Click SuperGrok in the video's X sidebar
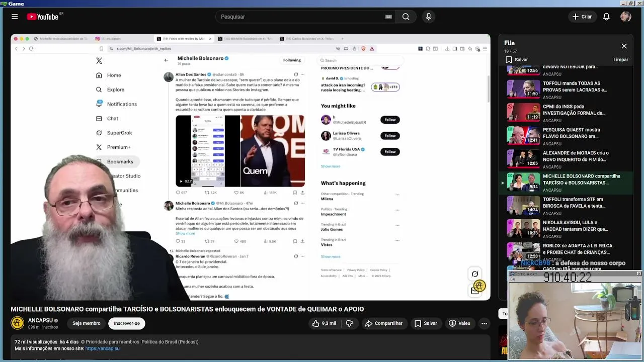Viewport: 644px width, 362px height. tap(114, 133)
